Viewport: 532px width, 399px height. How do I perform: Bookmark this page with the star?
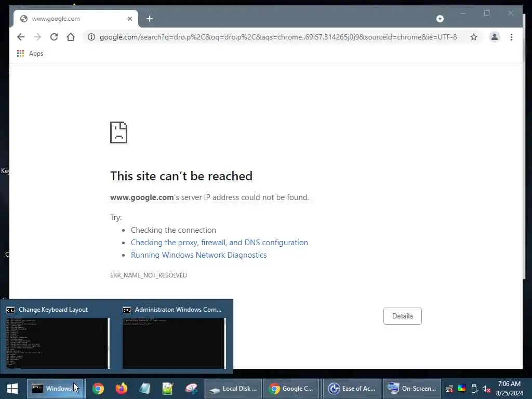[x=474, y=37]
